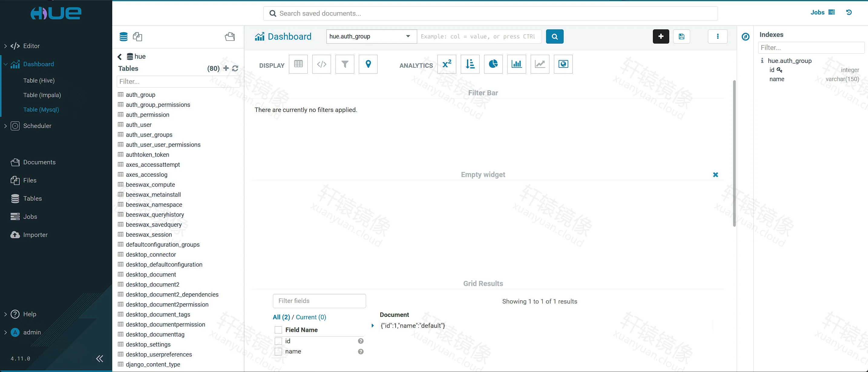Open Importer in the sidebar
The width and height of the screenshot is (868, 372).
coord(29,235)
